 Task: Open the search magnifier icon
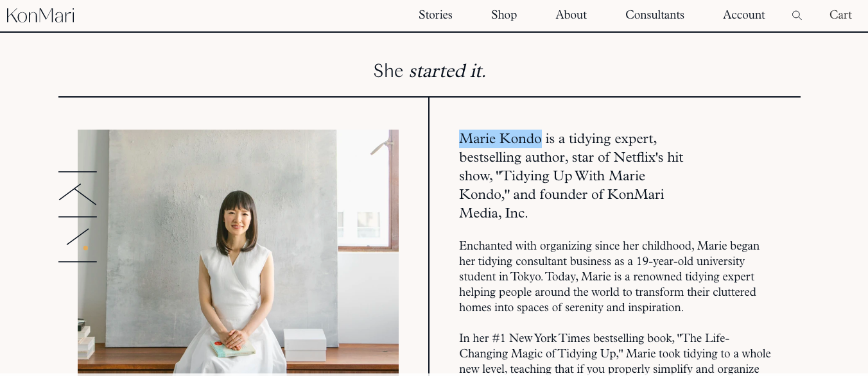click(x=797, y=15)
